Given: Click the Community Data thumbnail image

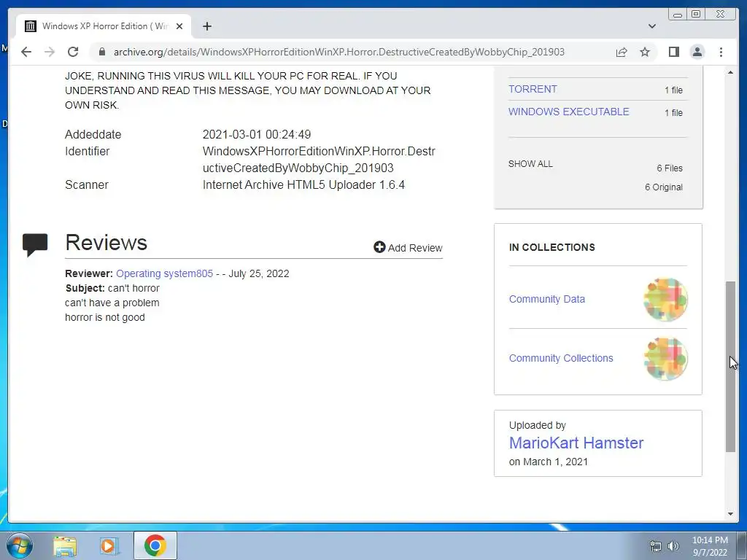Looking at the screenshot, I should [x=665, y=300].
